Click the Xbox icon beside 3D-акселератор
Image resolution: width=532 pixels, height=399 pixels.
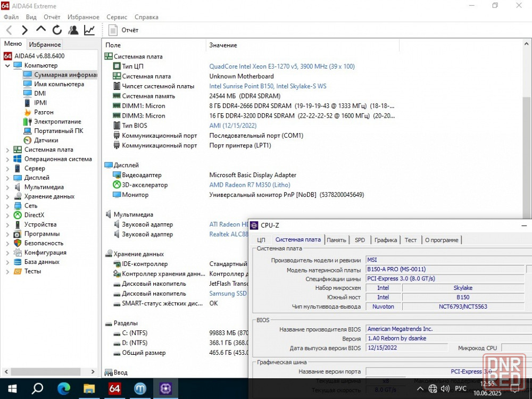coord(117,185)
